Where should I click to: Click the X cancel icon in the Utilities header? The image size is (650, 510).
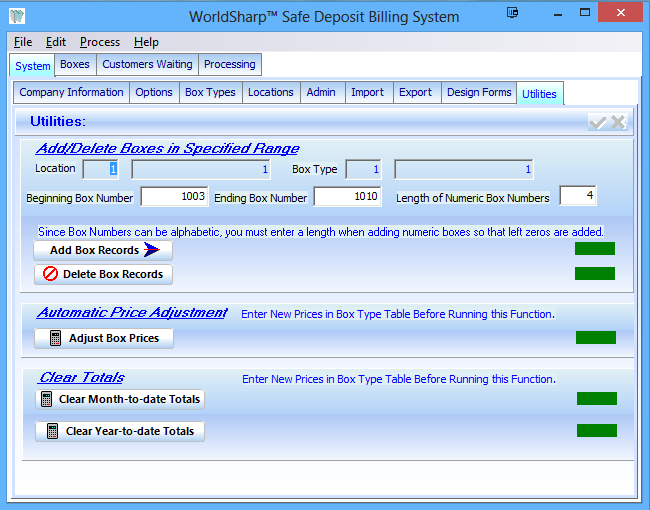(x=618, y=122)
